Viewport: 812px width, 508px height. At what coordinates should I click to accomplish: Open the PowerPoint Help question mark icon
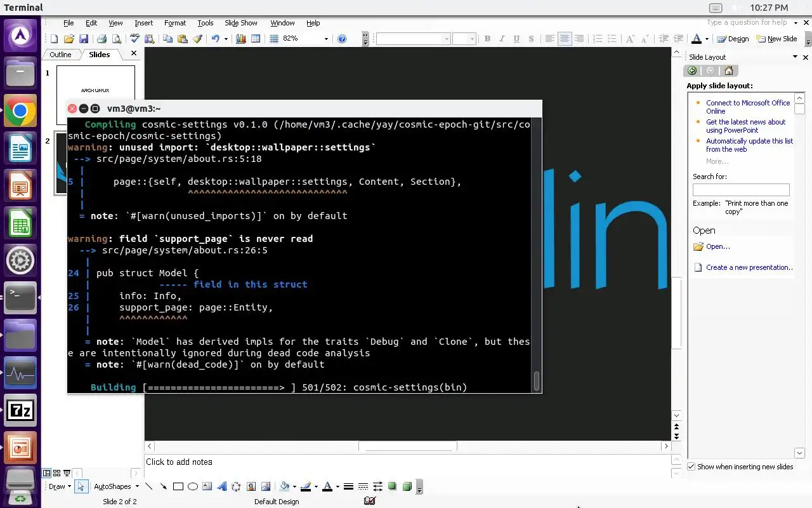click(342, 39)
